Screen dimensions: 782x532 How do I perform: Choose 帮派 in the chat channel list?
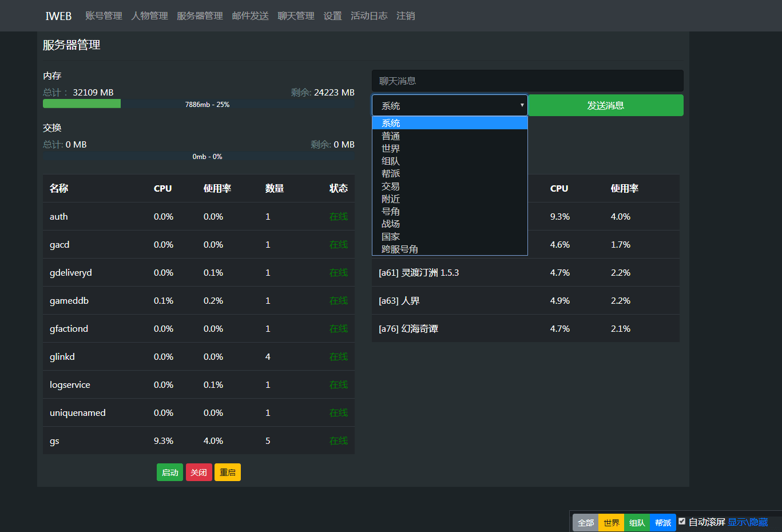click(391, 173)
